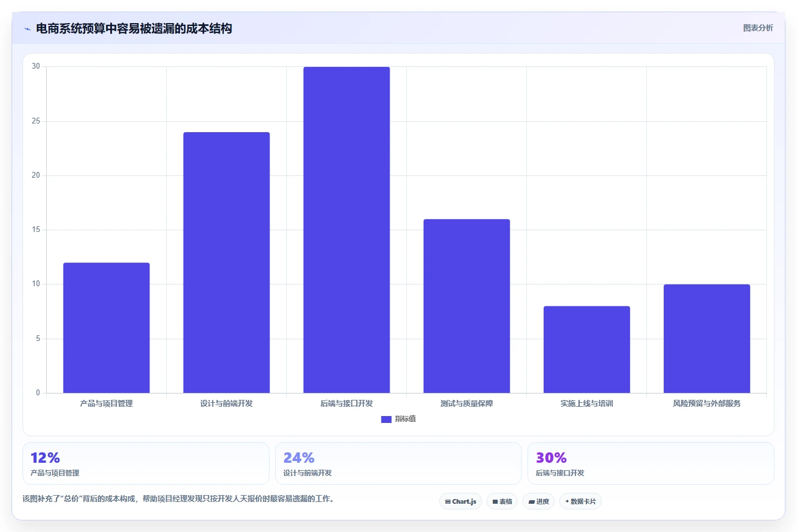The image size is (797, 532).
Task: Click the 测试与质量保障 bar in the chart
Action: [x=466, y=306]
